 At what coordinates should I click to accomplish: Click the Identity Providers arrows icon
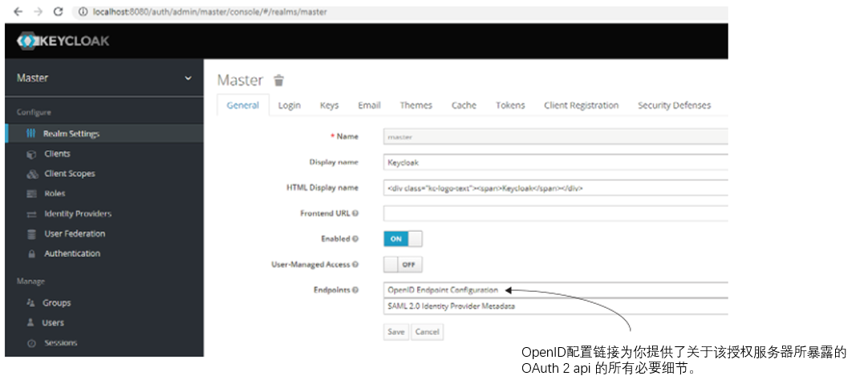click(x=31, y=214)
